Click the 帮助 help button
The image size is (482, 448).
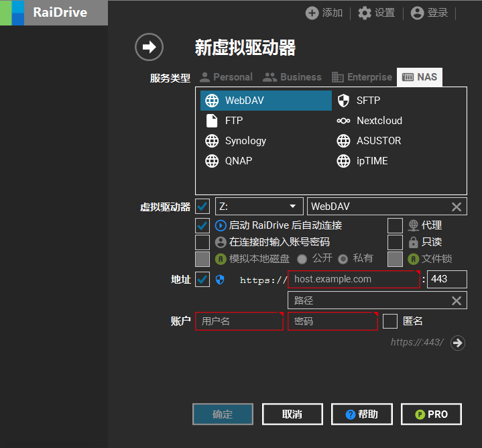[362, 414]
